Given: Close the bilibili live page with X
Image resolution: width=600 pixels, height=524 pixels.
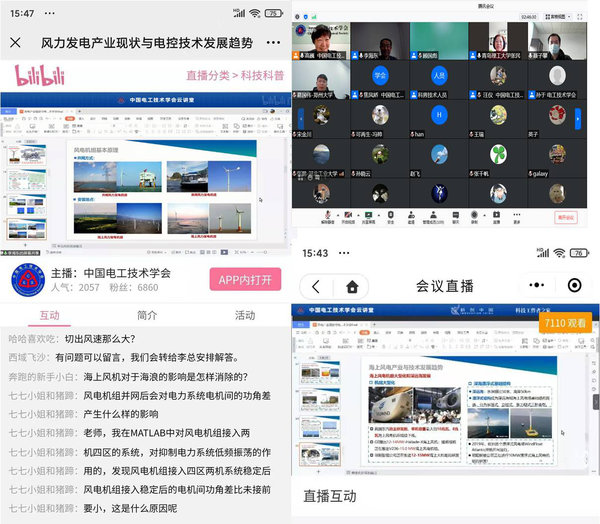Looking at the screenshot, I should coord(15,43).
